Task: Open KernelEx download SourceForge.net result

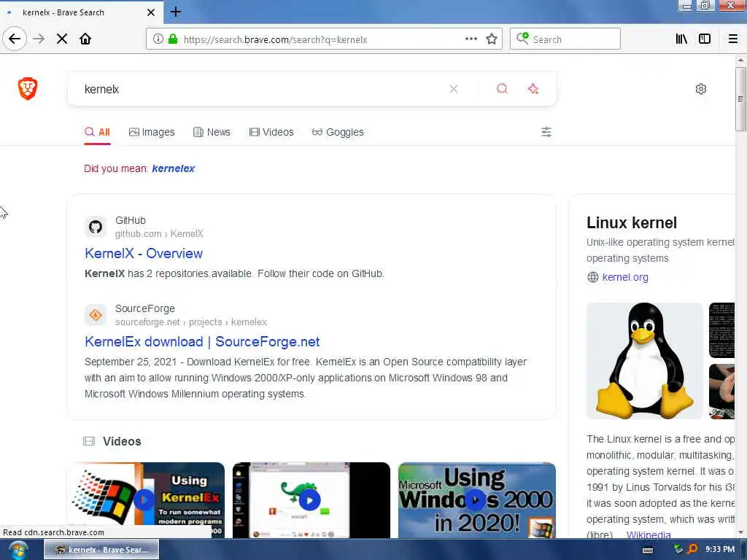Action: click(x=203, y=341)
